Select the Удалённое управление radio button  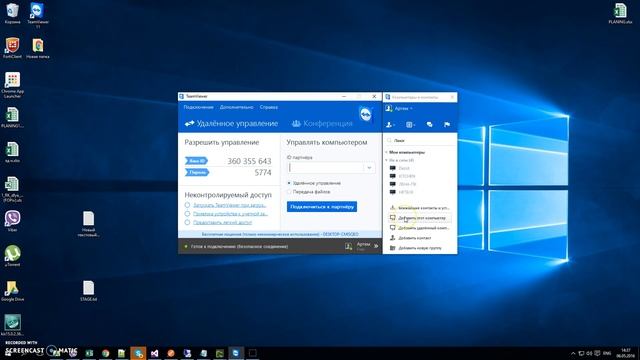pyautogui.click(x=289, y=183)
